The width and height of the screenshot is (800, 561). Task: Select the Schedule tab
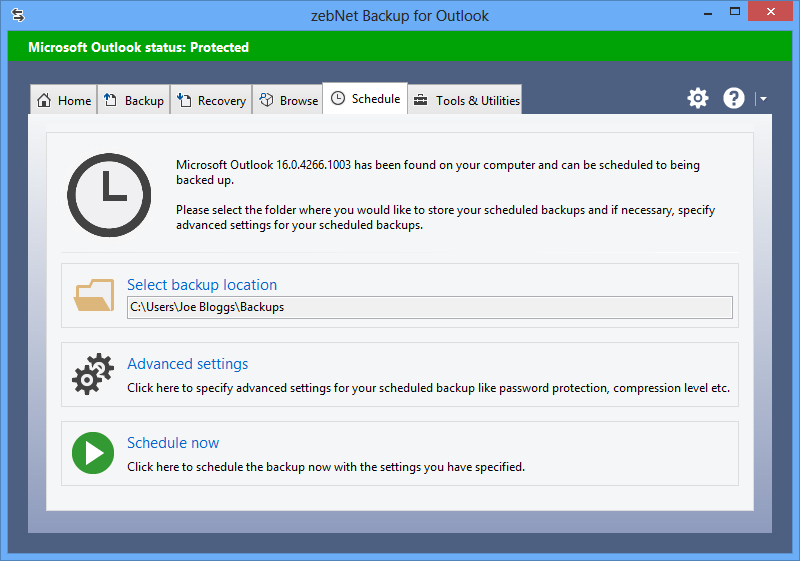pos(365,98)
